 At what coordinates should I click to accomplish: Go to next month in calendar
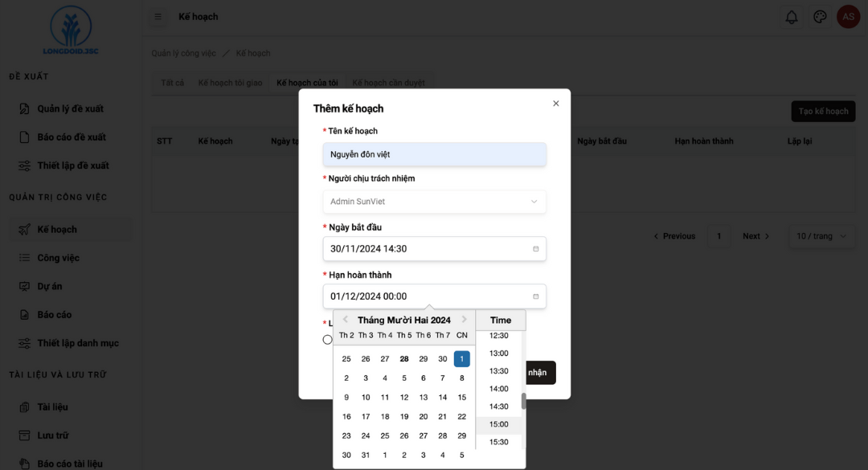464,320
